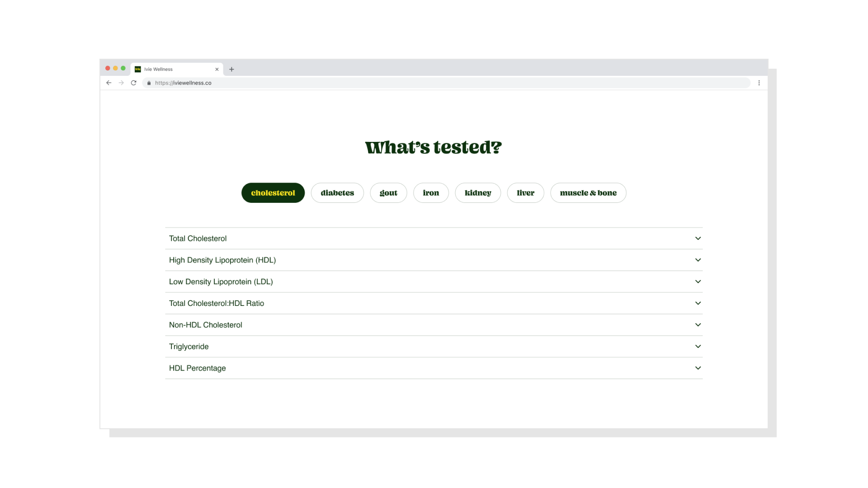This screenshot has height=488, width=868.
Task: Click the green macOS maximize dot
Action: tap(123, 68)
